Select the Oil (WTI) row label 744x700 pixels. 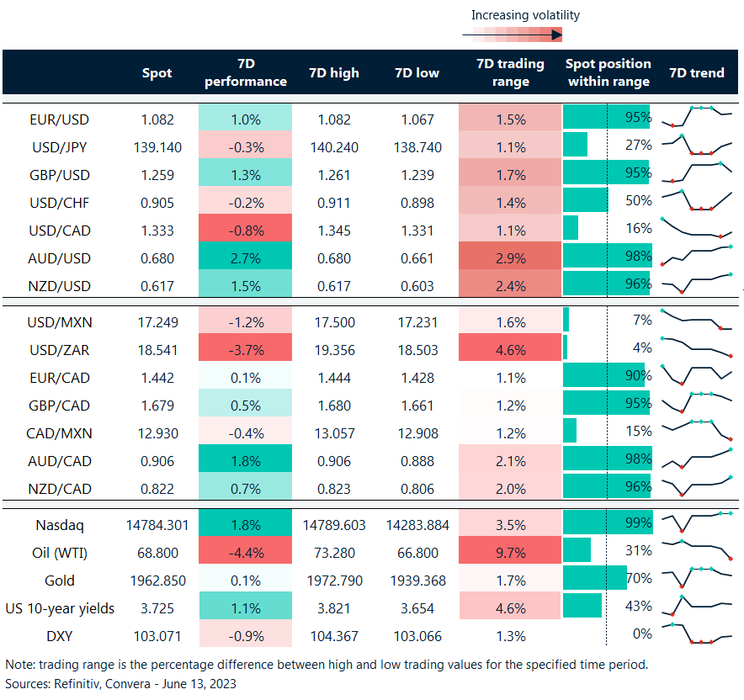(59, 553)
